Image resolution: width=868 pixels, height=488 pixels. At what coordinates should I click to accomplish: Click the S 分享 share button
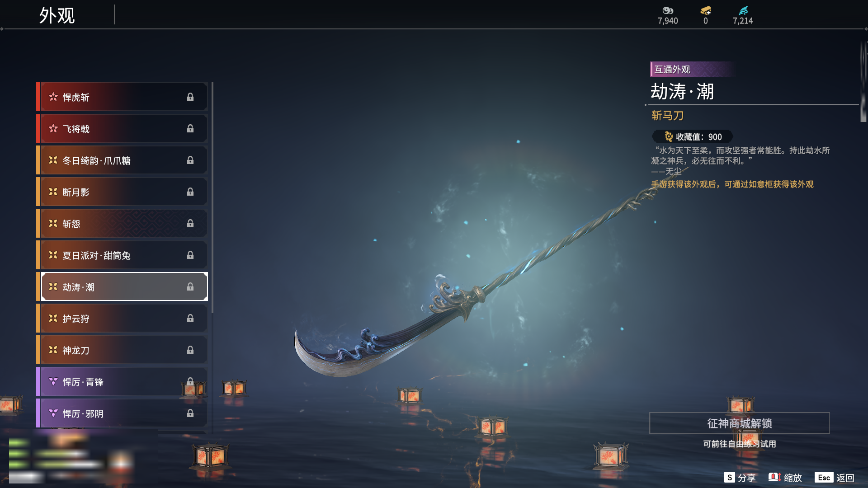pyautogui.click(x=740, y=478)
